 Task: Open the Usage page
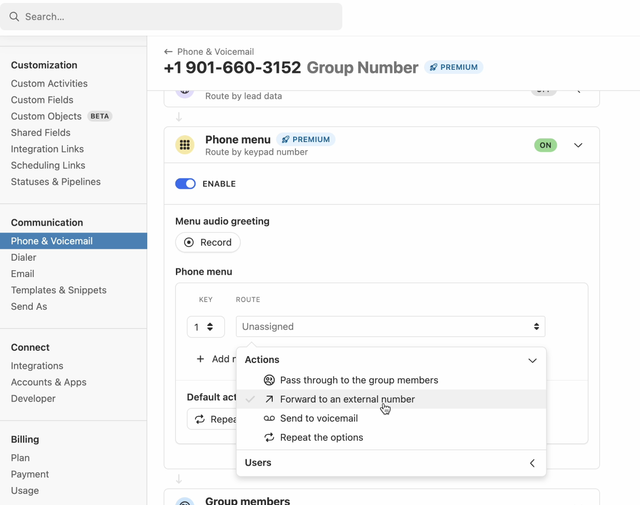pos(25,491)
